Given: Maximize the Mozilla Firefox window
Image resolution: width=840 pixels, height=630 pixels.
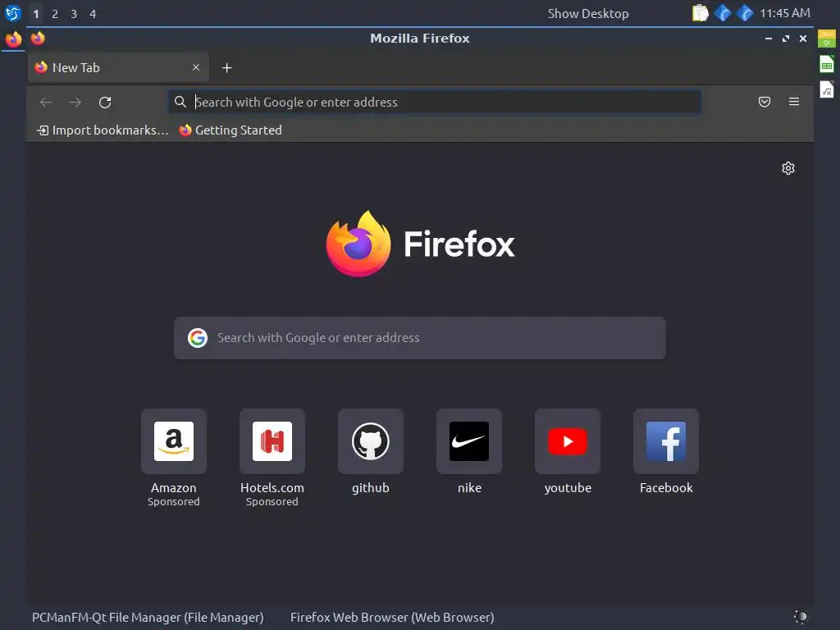Looking at the screenshot, I should click(x=785, y=39).
